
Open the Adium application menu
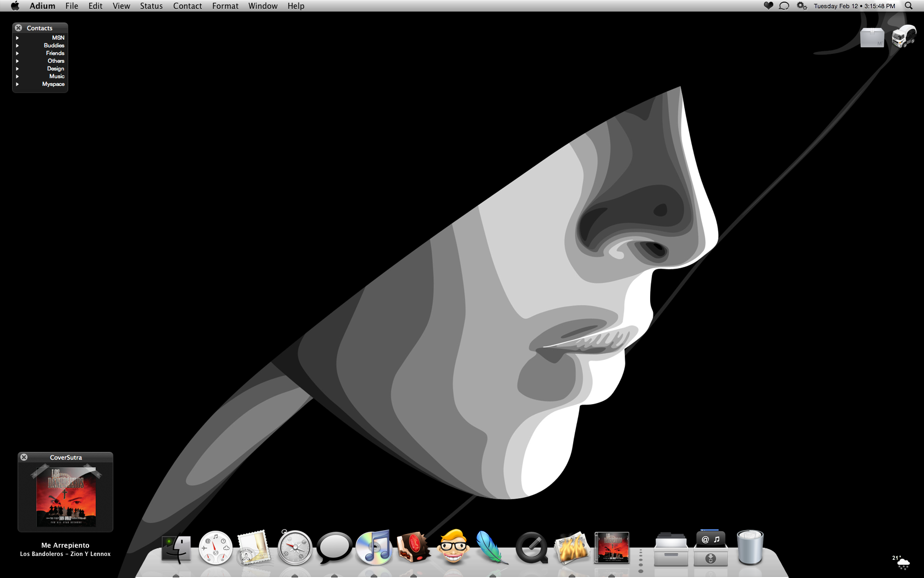[x=42, y=6]
